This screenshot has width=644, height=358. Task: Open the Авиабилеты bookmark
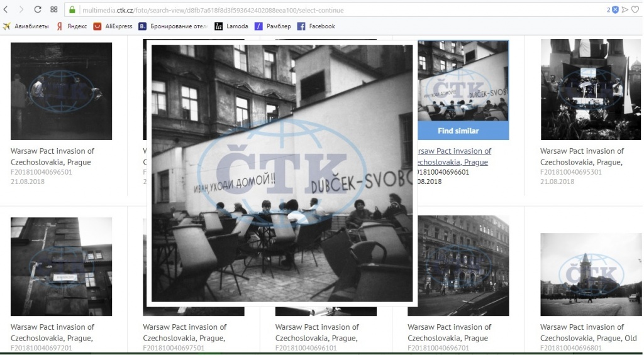(x=26, y=26)
